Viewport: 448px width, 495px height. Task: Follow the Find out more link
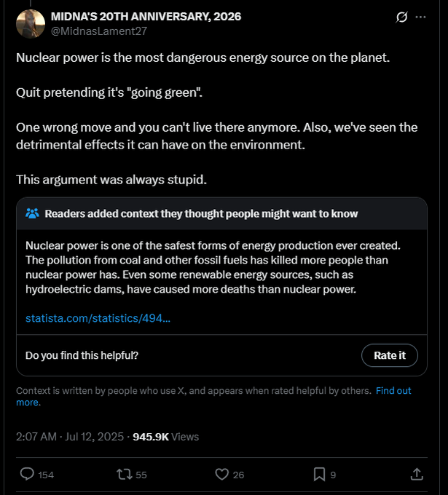coord(393,391)
